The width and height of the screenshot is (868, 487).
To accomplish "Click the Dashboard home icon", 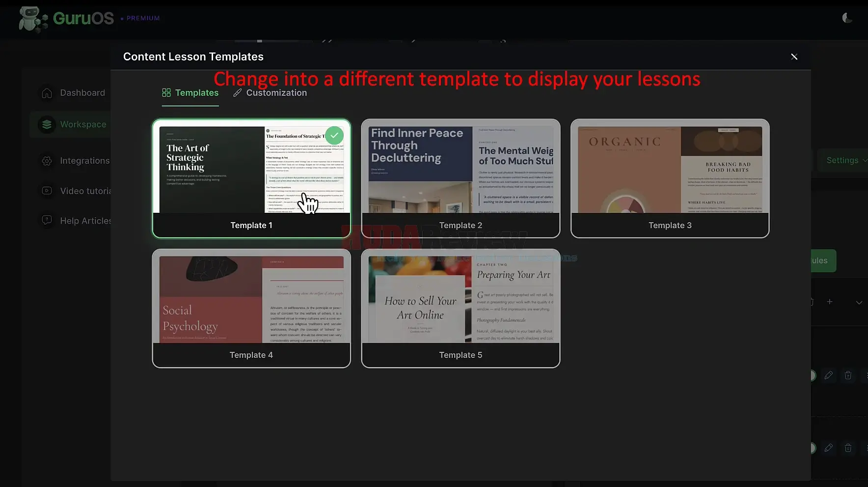I will click(x=47, y=93).
